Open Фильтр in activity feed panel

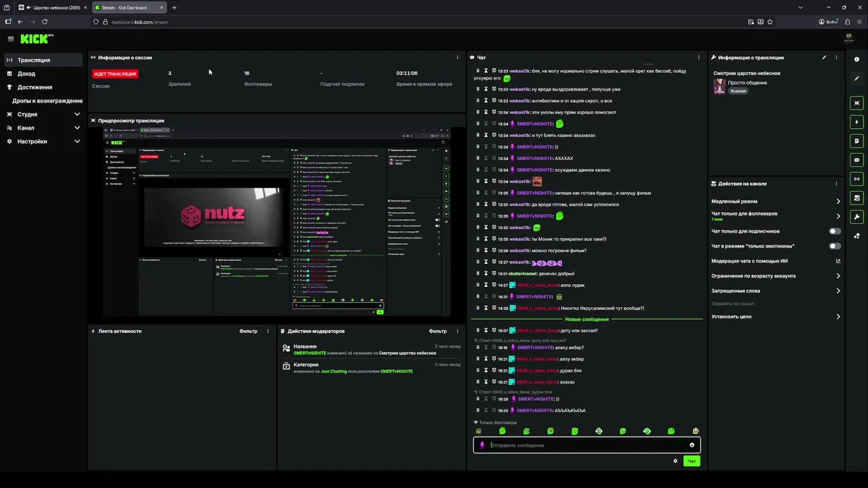click(248, 331)
